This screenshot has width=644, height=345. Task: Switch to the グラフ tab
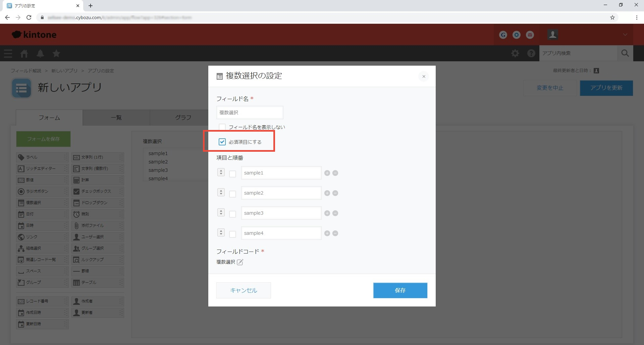pyautogui.click(x=183, y=118)
